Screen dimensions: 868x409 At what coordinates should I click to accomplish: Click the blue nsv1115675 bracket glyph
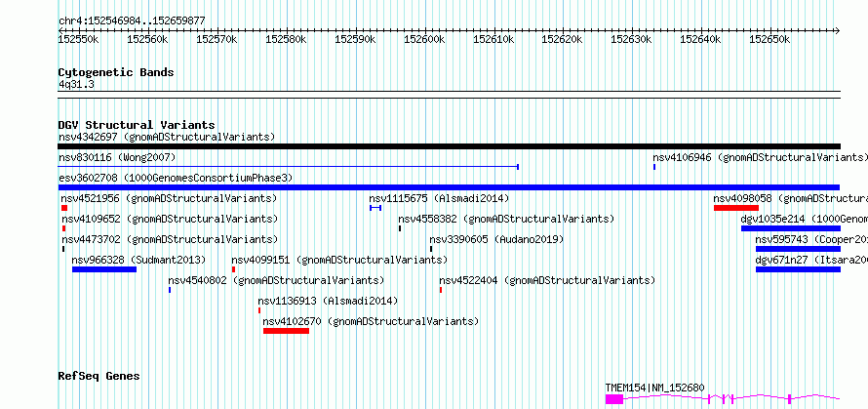click(x=375, y=207)
